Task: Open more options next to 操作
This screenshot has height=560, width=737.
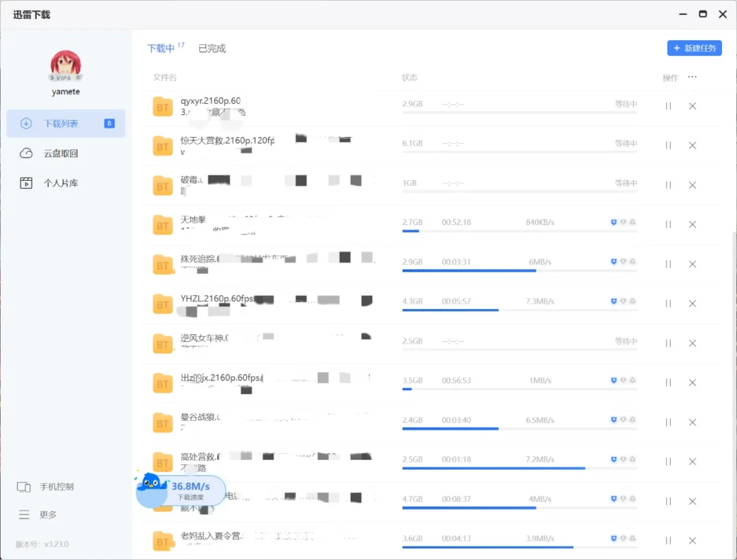Action: 693,77
